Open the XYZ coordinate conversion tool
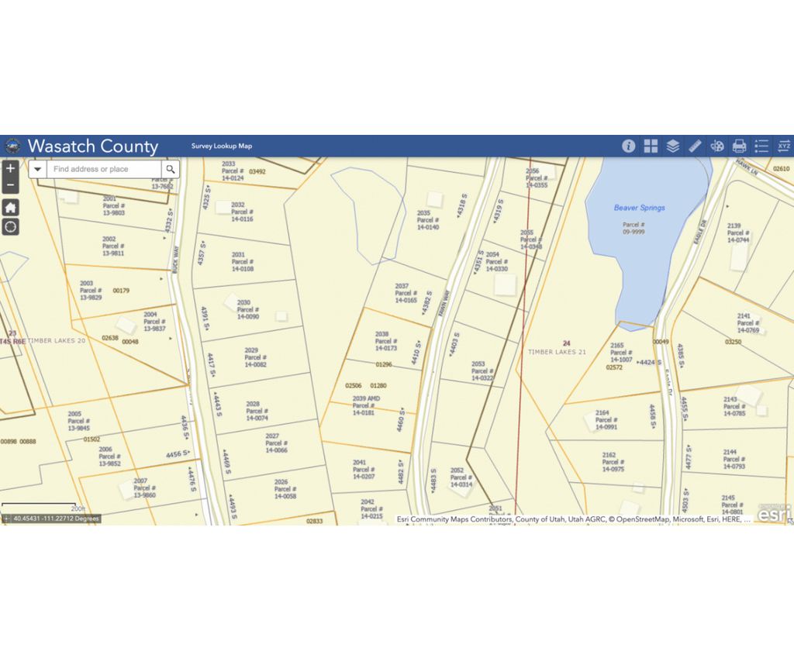794x672 pixels. point(784,146)
